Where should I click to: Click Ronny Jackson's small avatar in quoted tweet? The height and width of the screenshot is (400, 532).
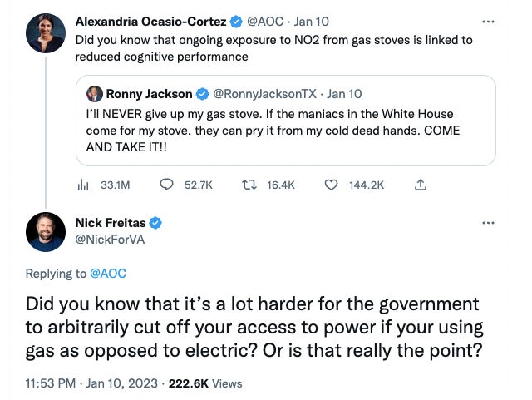[x=95, y=94]
